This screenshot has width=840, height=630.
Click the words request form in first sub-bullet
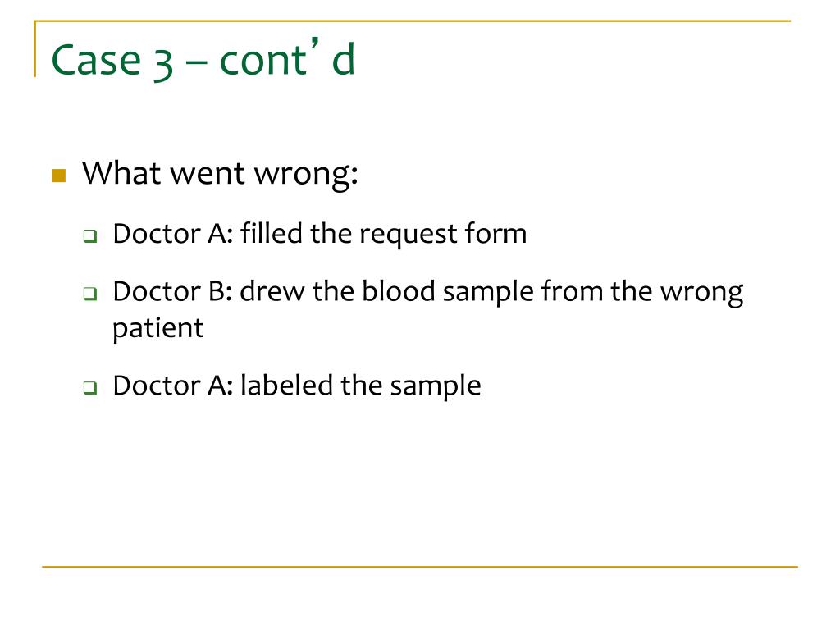[443, 234]
